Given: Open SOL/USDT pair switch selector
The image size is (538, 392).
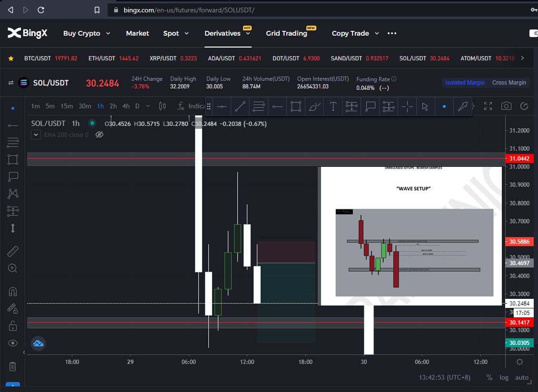Looking at the screenshot, I should pyautogui.click(x=10, y=83).
